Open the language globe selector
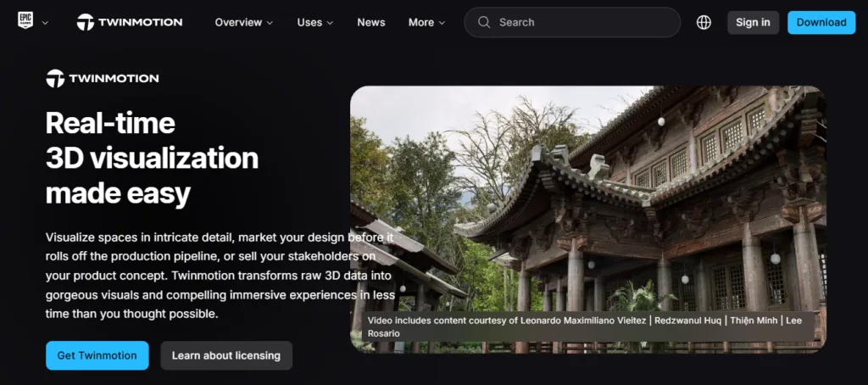Image resolution: width=868 pixels, height=385 pixels. 704,22
